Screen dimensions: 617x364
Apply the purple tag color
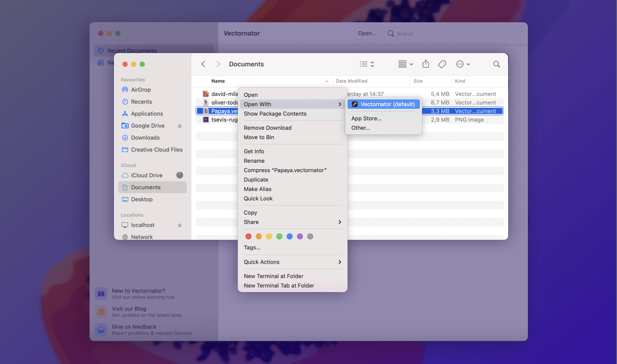click(300, 236)
